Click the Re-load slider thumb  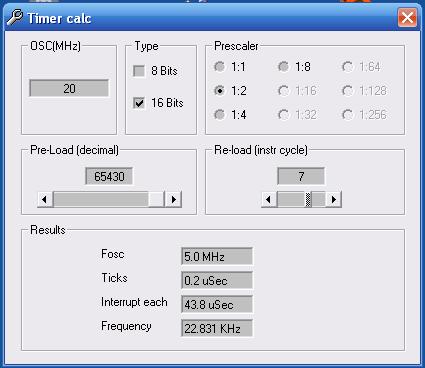308,199
